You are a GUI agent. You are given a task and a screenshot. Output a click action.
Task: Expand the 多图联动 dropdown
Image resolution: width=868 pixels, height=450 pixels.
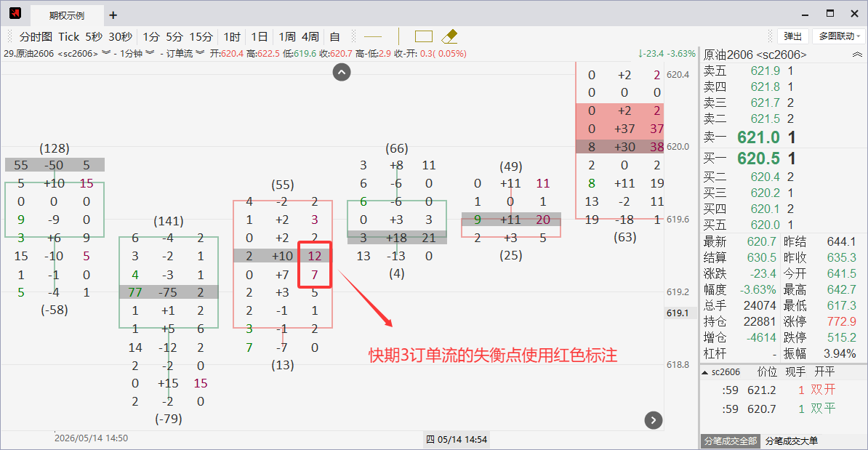pos(839,36)
